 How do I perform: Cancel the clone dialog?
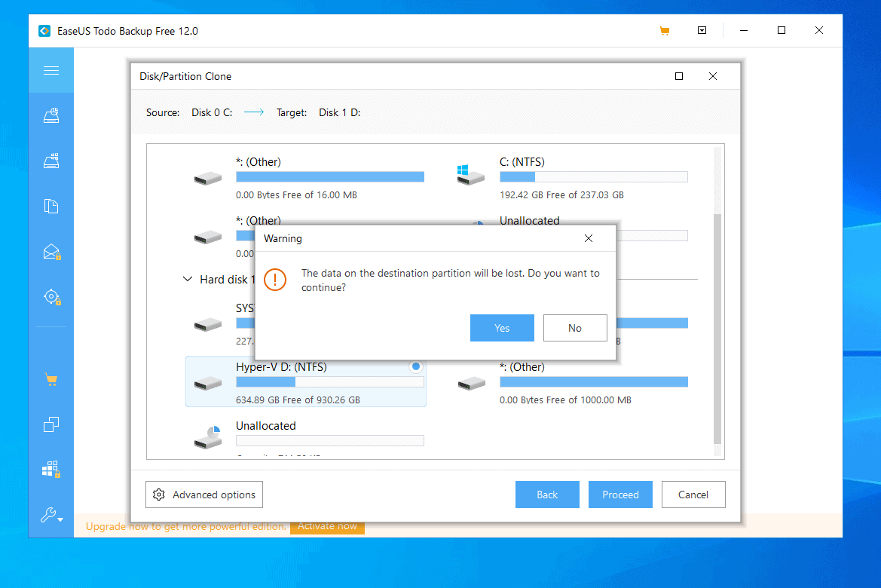tap(693, 495)
